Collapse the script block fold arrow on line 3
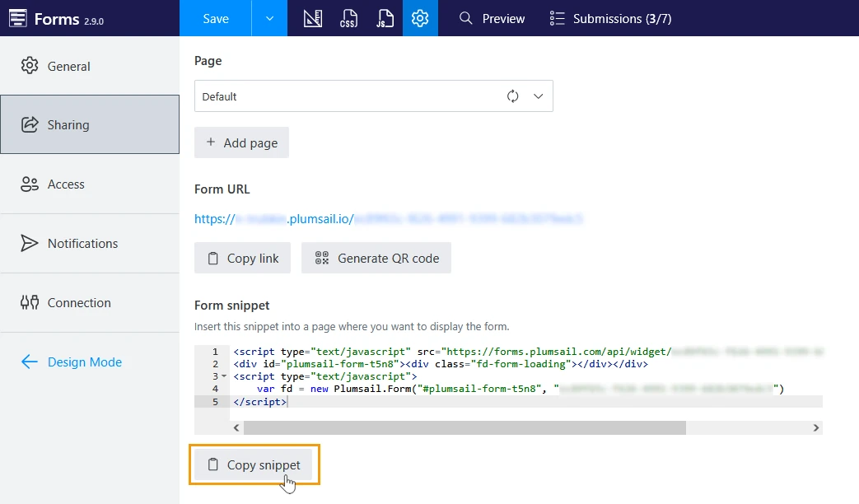Screen dimensions: 859x504 click(x=224, y=376)
